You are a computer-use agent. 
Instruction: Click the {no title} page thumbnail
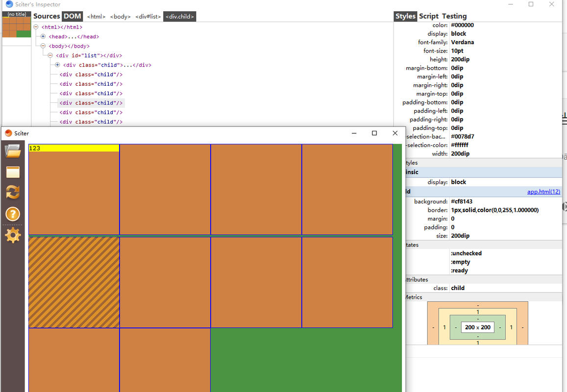[x=17, y=24]
